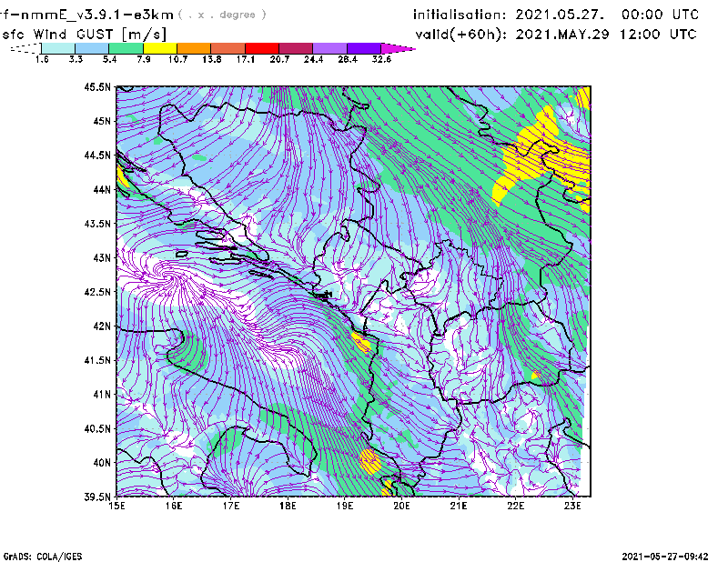Click the "19E" longitude label

[345, 506]
